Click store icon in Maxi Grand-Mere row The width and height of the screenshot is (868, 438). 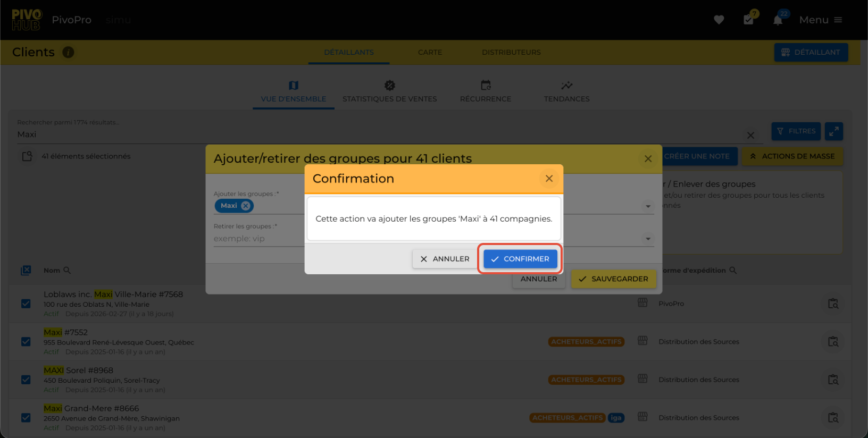coord(642,417)
